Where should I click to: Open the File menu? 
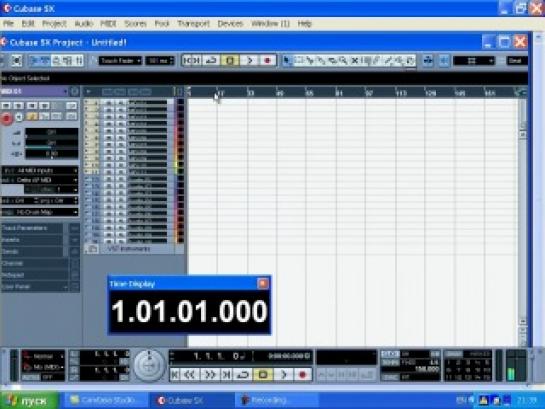click(8, 24)
